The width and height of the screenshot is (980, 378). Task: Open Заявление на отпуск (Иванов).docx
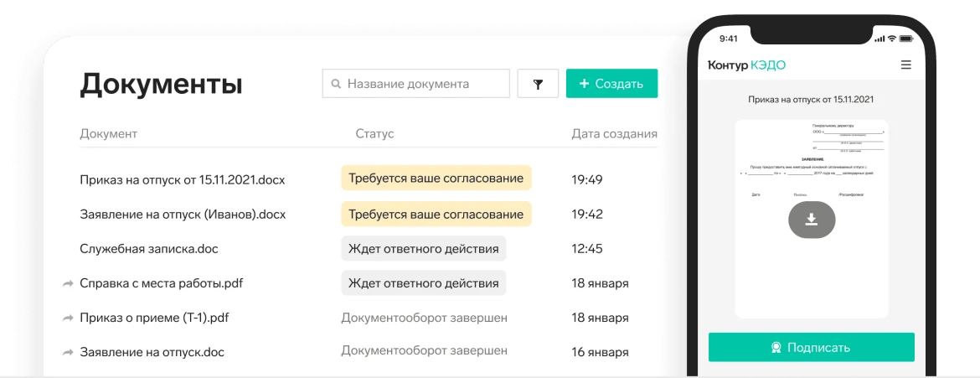(183, 215)
